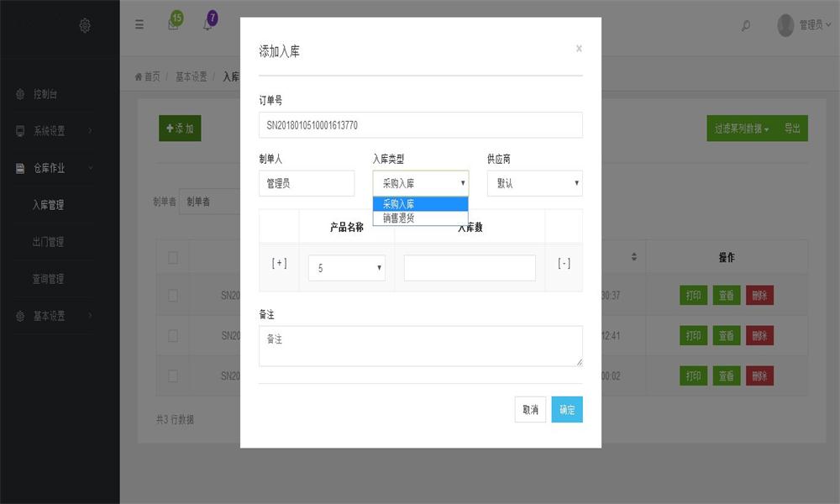
Task: Open the product name dropdown showing 5
Action: click(x=347, y=268)
